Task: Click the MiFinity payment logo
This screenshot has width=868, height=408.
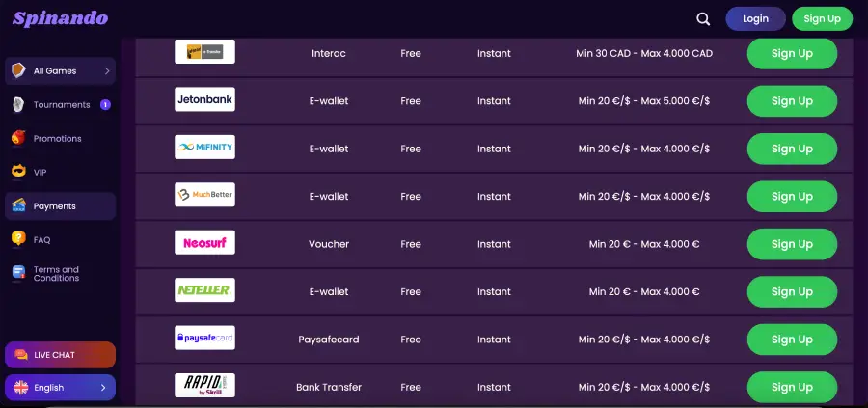Action: click(x=204, y=148)
